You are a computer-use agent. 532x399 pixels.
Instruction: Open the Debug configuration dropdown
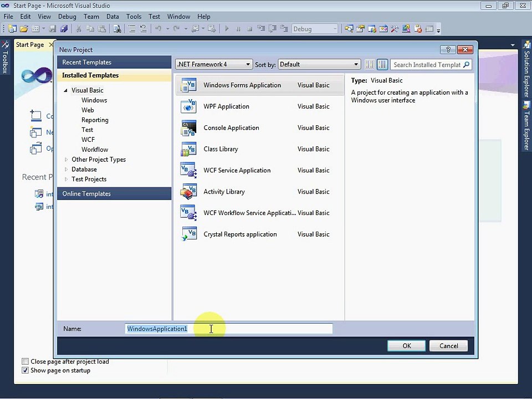315,29
